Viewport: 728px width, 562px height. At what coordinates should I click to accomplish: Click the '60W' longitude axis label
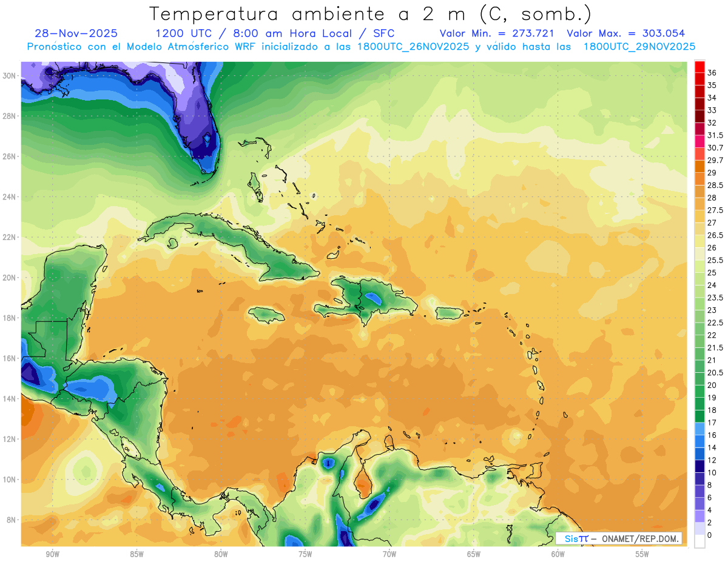coord(558,554)
